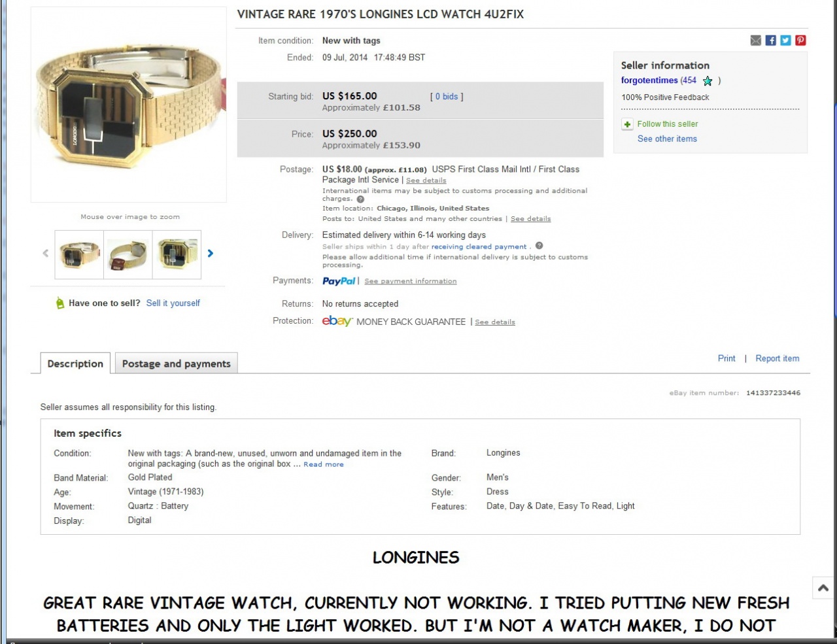Share the listing on Facebook
Screen dimensions: 837x644
tap(771, 41)
